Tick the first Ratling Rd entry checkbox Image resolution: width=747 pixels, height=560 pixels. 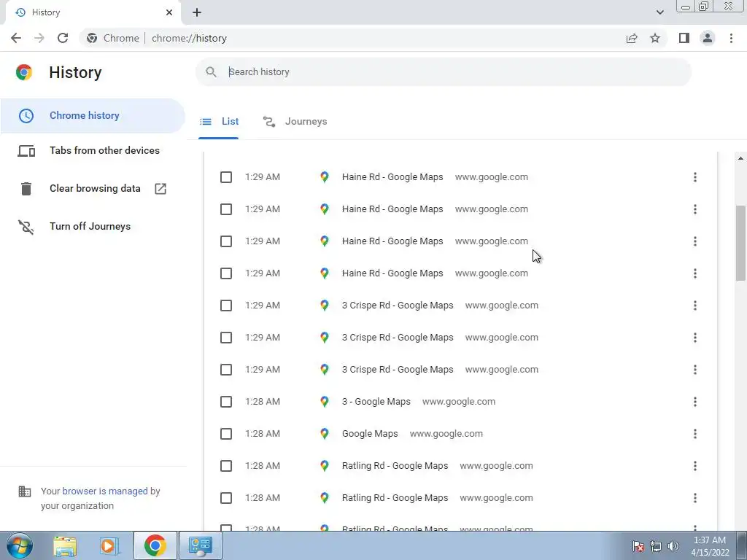226,466
